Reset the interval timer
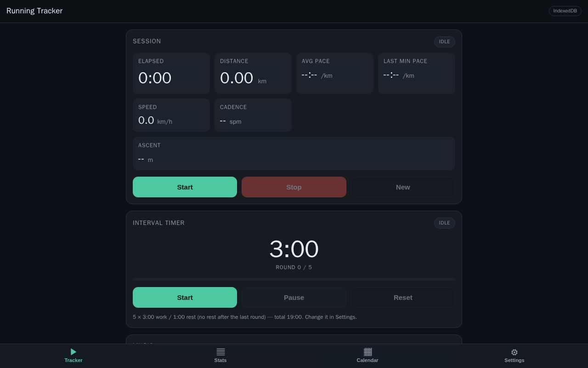588x368 pixels. tap(403, 298)
